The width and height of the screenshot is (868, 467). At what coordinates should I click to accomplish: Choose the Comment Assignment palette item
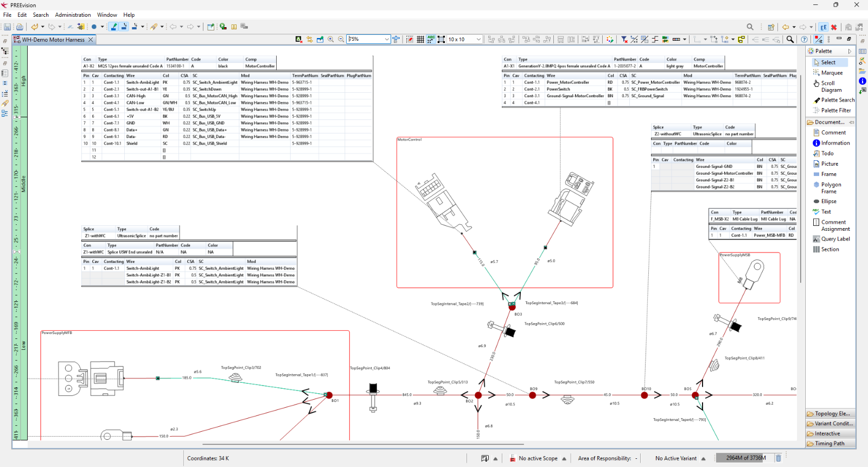(831, 225)
